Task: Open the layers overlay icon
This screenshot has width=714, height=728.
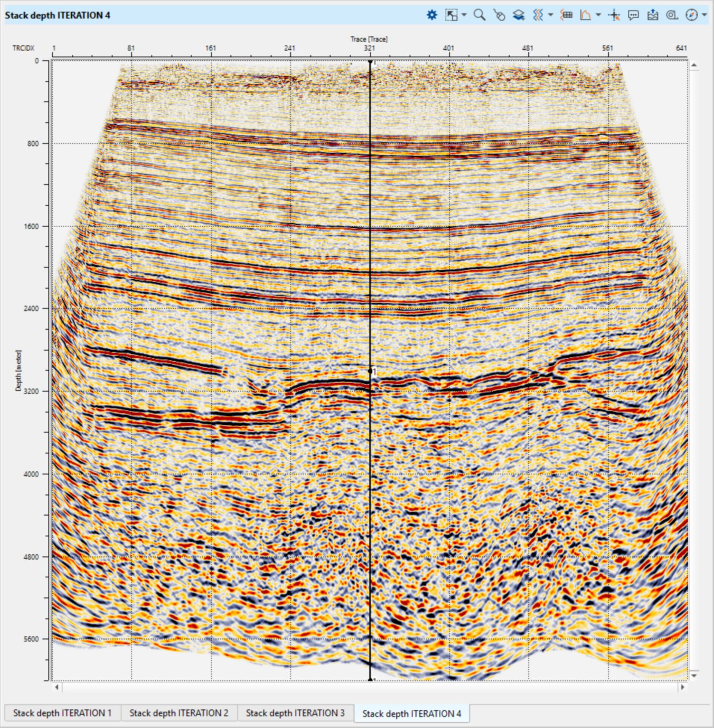Action: pos(519,15)
